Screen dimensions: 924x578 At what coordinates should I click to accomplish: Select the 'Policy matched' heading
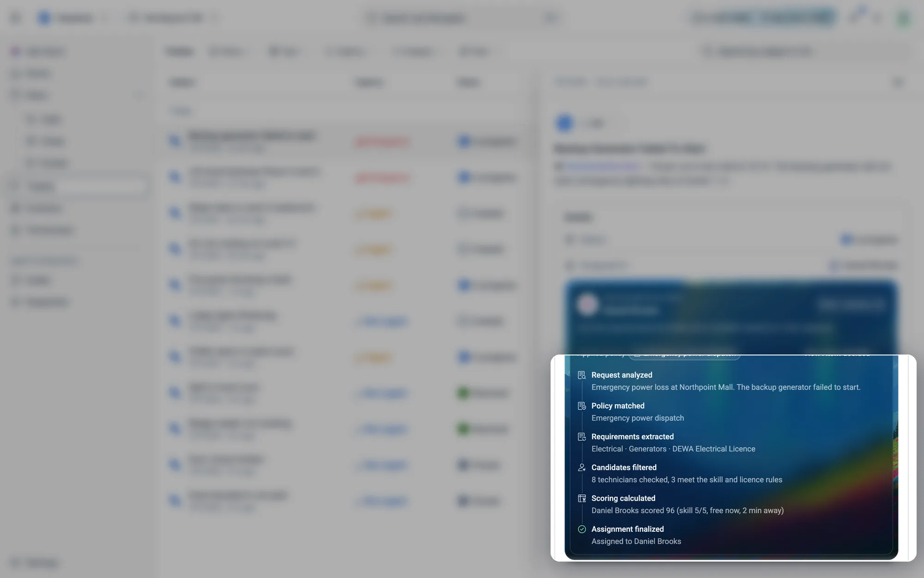pos(618,406)
